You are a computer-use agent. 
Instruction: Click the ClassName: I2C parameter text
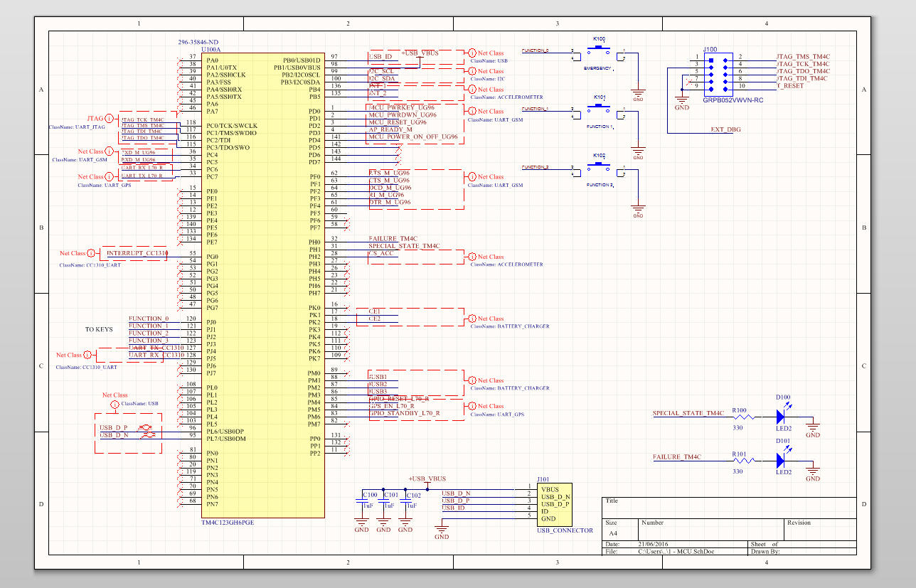487,80
